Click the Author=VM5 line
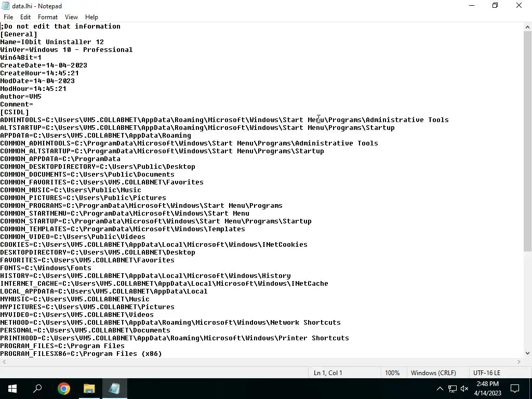 click(21, 96)
